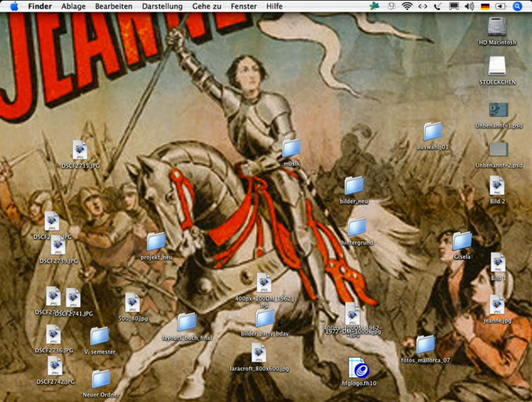This screenshot has width=532, height=402.
Task: Select the bilder_party_bday folder
Action: click(265, 319)
